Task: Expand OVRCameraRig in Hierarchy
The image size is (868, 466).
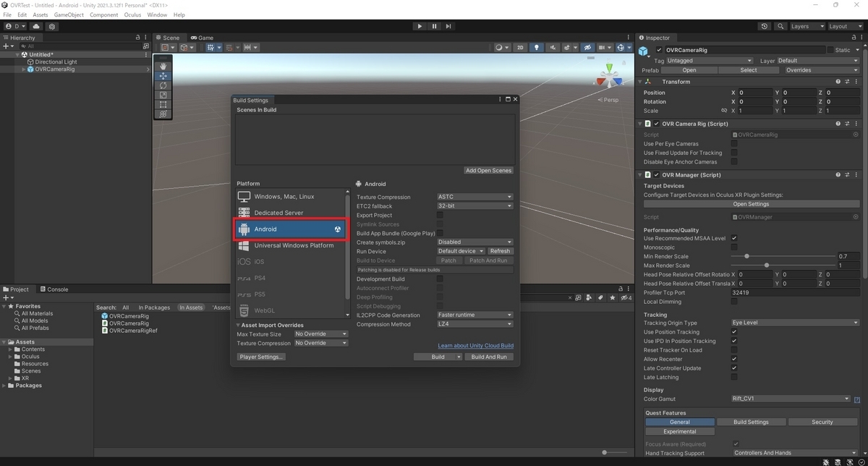Action: [23, 69]
